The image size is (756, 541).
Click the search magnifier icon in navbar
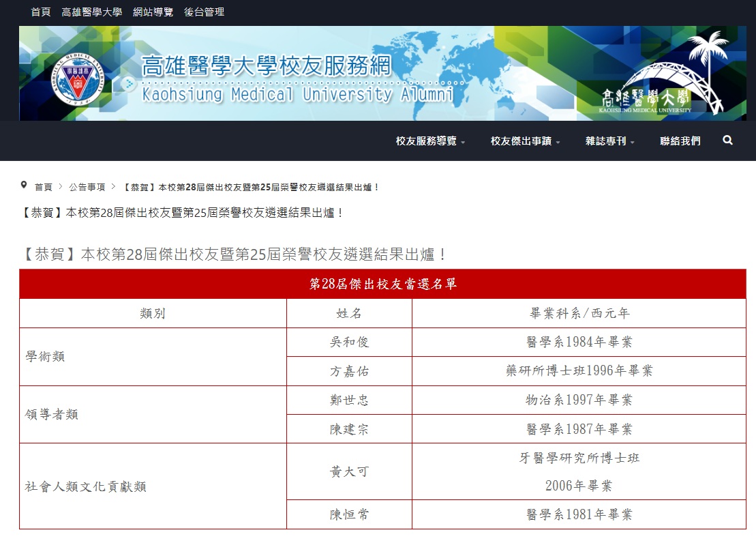(x=727, y=140)
